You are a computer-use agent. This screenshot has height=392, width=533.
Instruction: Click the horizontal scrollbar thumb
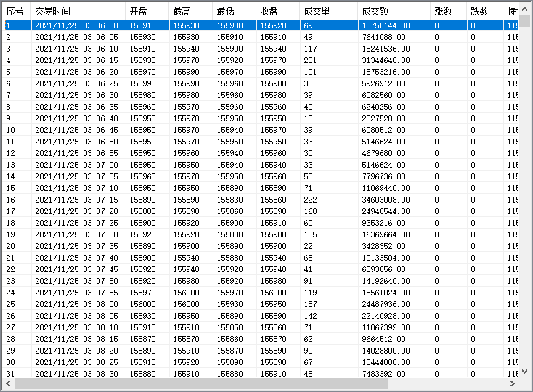[201, 383]
